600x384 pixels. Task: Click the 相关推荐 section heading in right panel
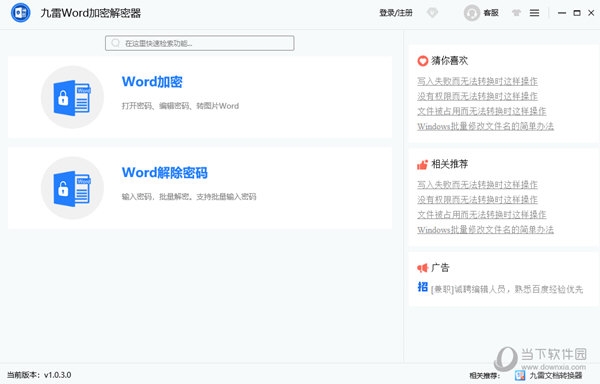450,164
